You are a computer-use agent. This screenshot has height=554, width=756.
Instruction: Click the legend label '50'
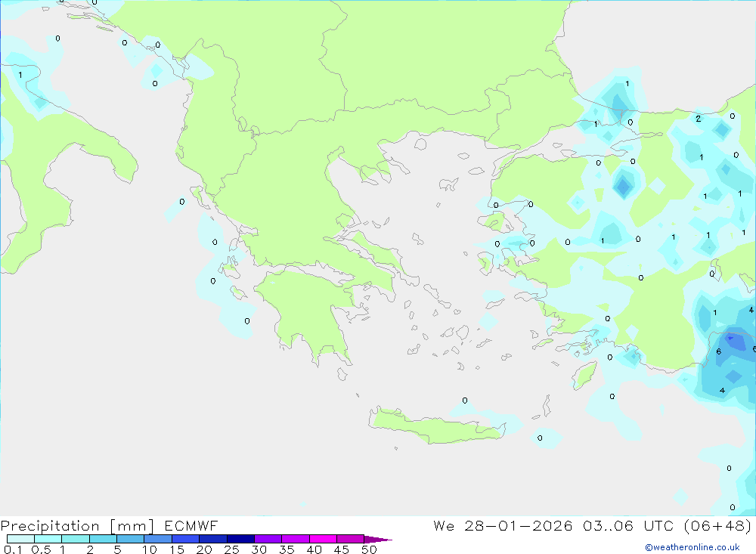tap(369, 549)
